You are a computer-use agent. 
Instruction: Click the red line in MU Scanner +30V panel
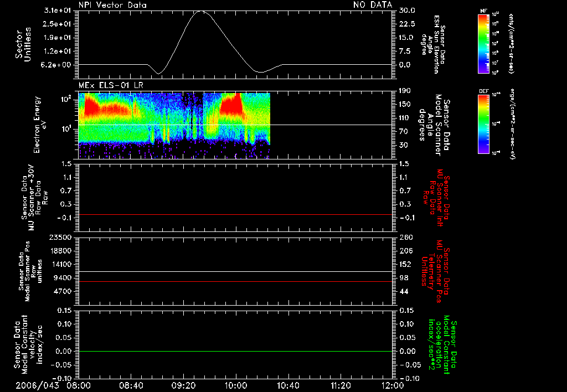tap(235, 214)
